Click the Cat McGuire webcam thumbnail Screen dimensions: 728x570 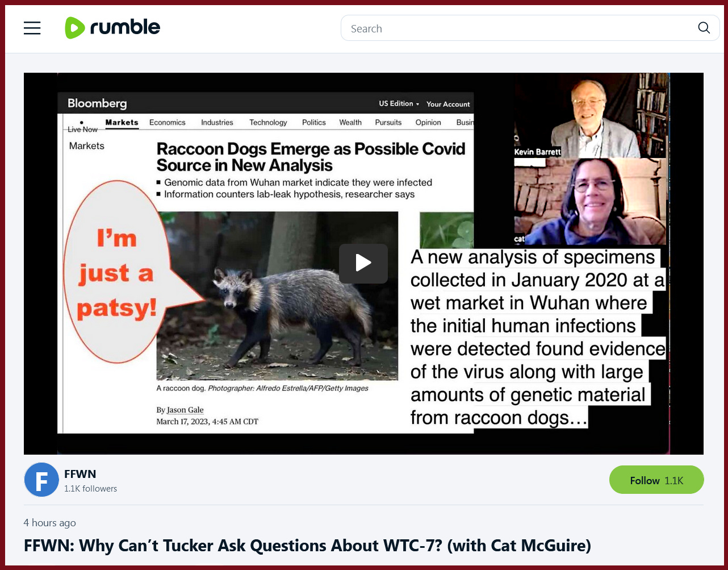(x=591, y=201)
